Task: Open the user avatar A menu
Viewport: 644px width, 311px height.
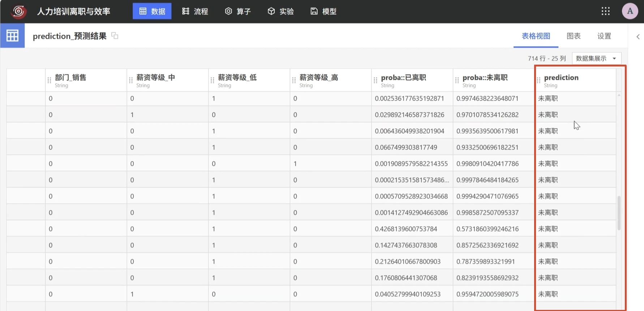Action: pos(630,11)
